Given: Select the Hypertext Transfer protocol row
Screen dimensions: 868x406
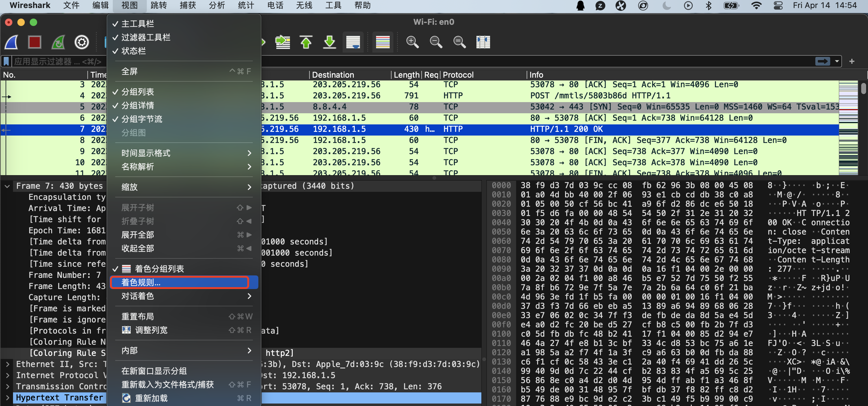Looking at the screenshot, I should click(x=241, y=398).
